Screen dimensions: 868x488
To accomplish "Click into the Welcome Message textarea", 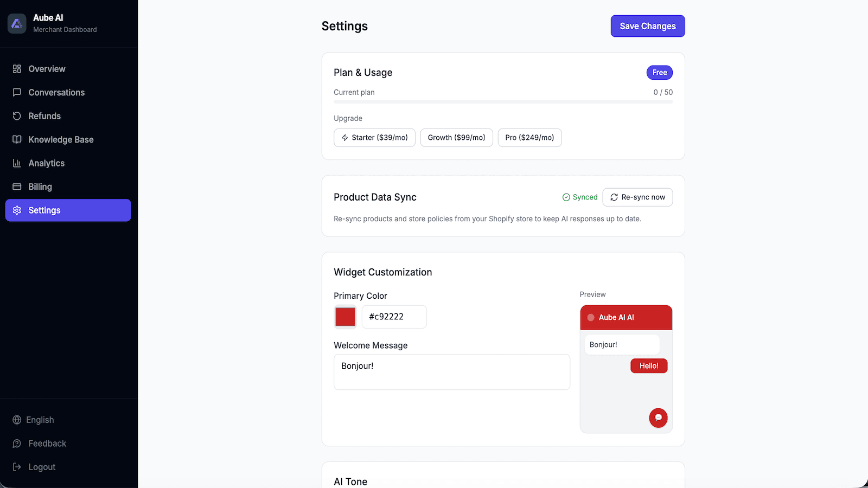I will point(452,372).
